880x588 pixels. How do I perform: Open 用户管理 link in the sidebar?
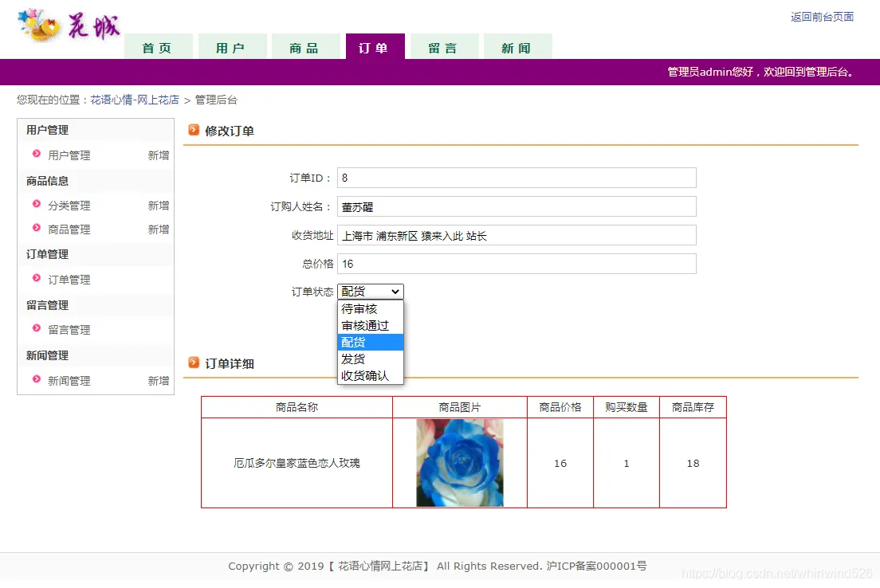click(69, 155)
